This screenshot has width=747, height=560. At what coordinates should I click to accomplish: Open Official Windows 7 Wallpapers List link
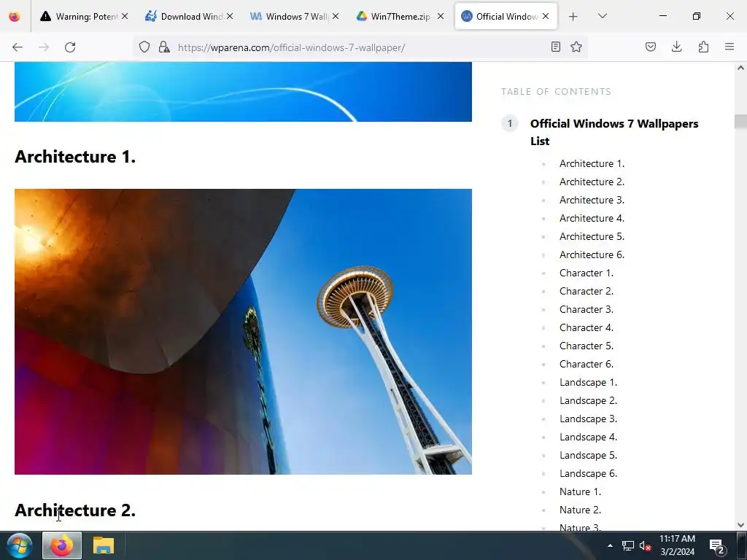(614, 133)
